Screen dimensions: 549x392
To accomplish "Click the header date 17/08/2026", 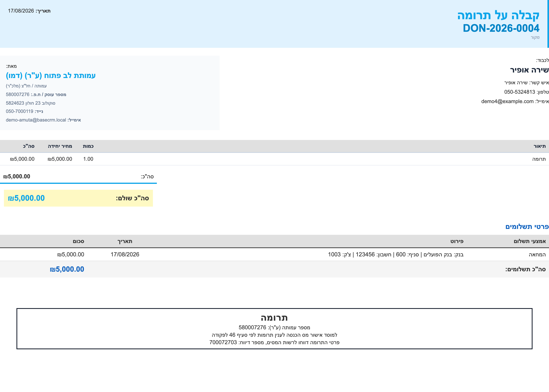I will (x=21, y=11).
